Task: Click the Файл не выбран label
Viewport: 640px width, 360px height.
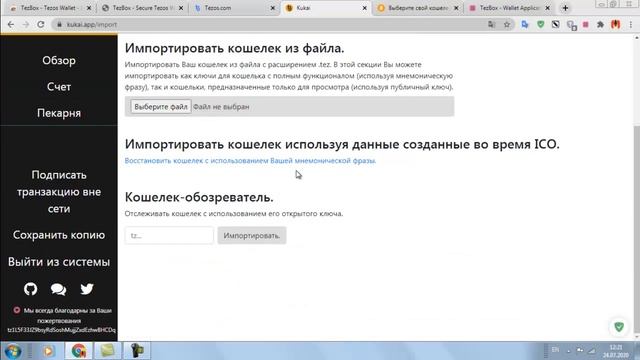Action: (x=221, y=107)
